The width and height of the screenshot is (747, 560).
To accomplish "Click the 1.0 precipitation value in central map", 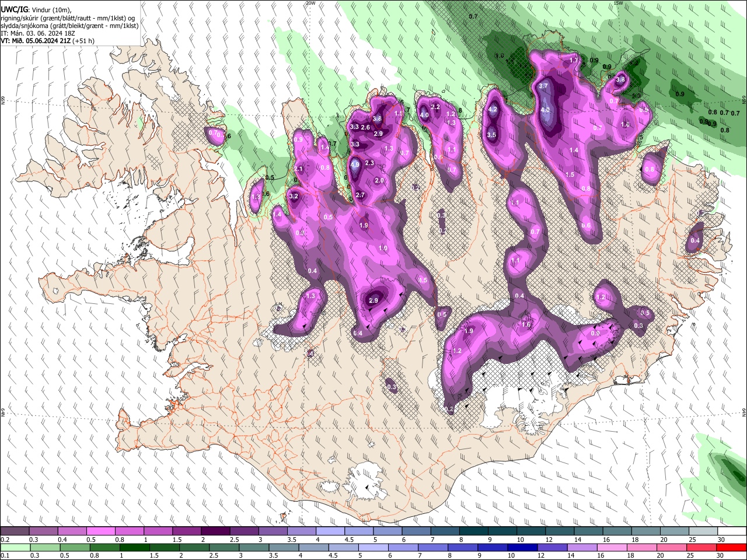I will [383, 249].
